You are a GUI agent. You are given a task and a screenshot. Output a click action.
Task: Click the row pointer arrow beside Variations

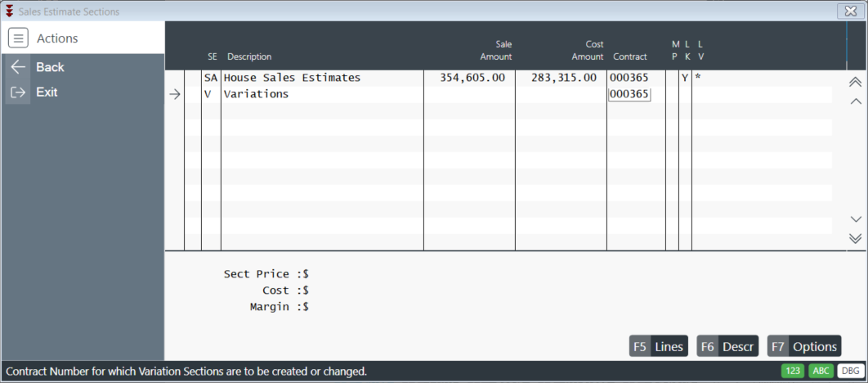point(175,94)
